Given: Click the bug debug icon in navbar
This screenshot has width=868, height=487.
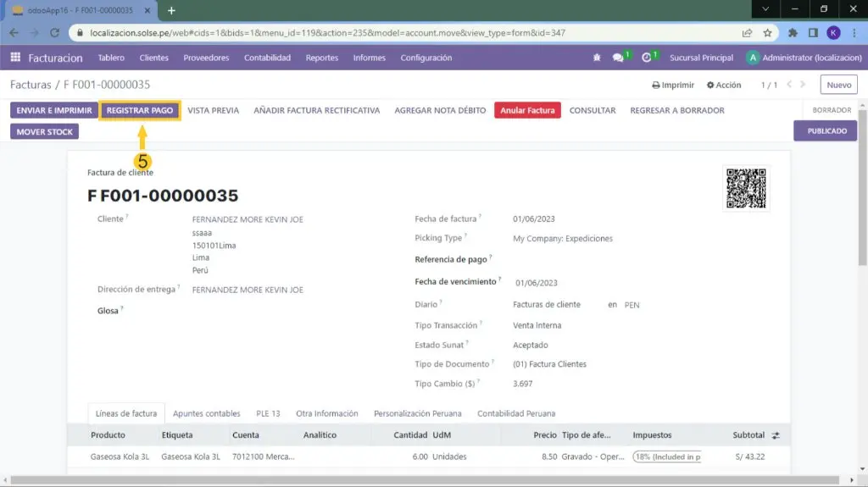Looking at the screenshot, I should 597,58.
